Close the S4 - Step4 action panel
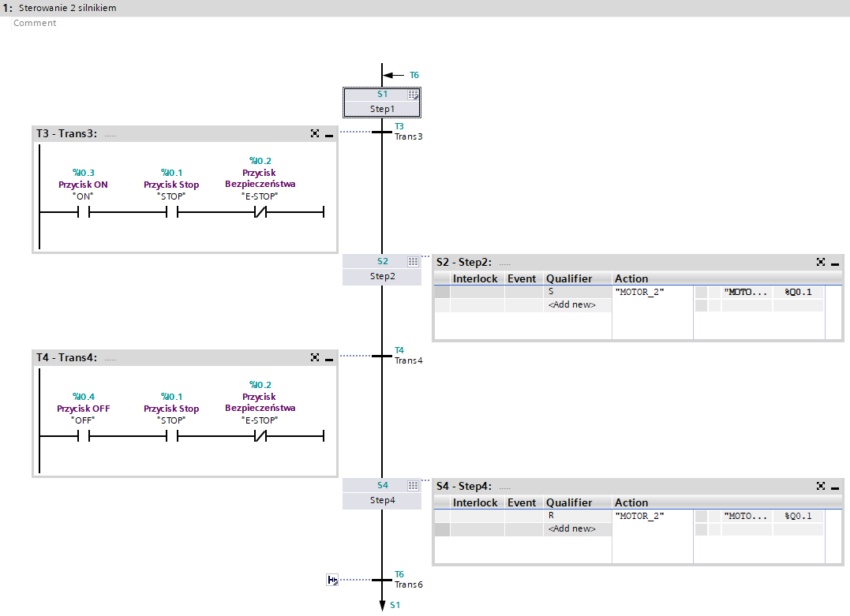This screenshot has width=850, height=616. point(821,486)
